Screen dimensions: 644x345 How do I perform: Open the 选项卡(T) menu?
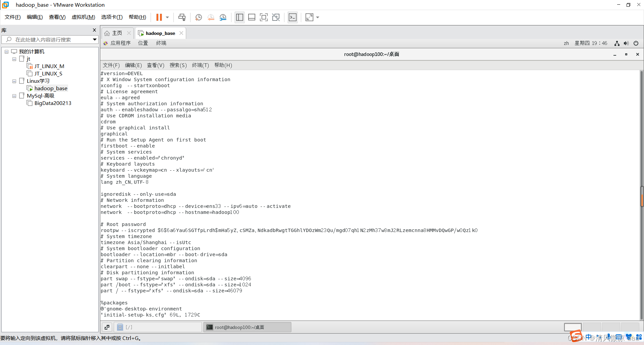(112, 17)
